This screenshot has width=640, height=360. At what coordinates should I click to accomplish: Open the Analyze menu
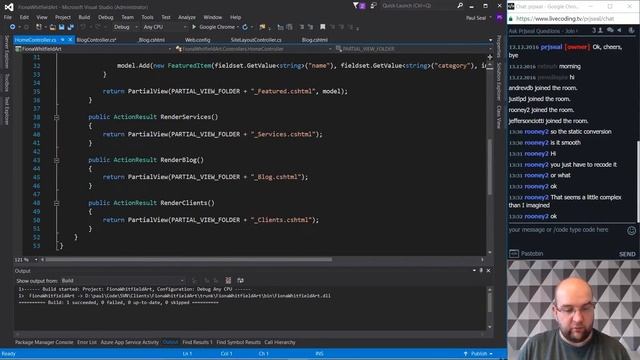tap(187, 17)
